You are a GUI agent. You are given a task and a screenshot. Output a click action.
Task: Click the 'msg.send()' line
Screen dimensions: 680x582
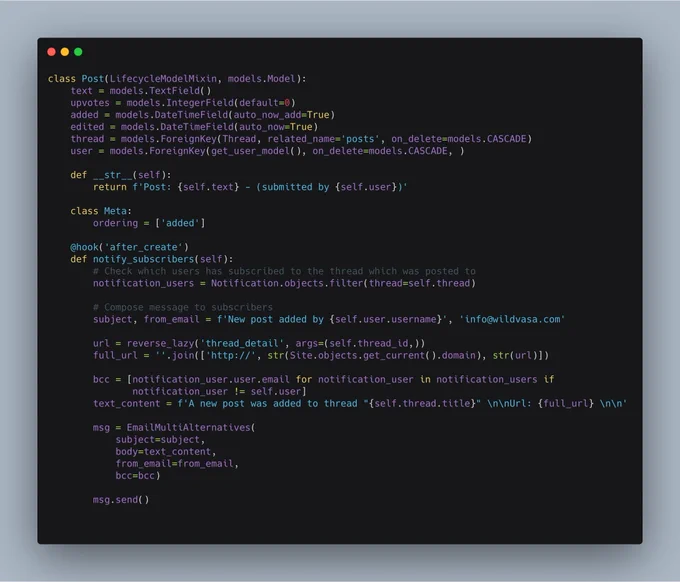[x=121, y=500]
